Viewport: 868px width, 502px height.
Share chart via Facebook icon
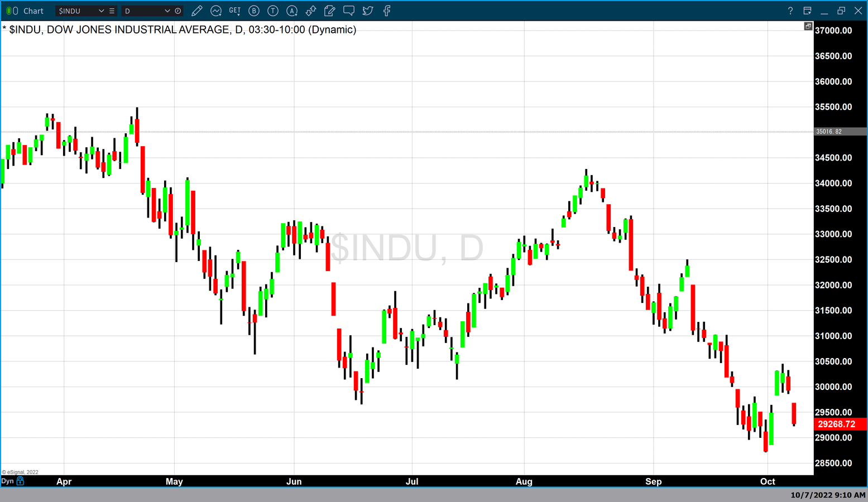(387, 11)
